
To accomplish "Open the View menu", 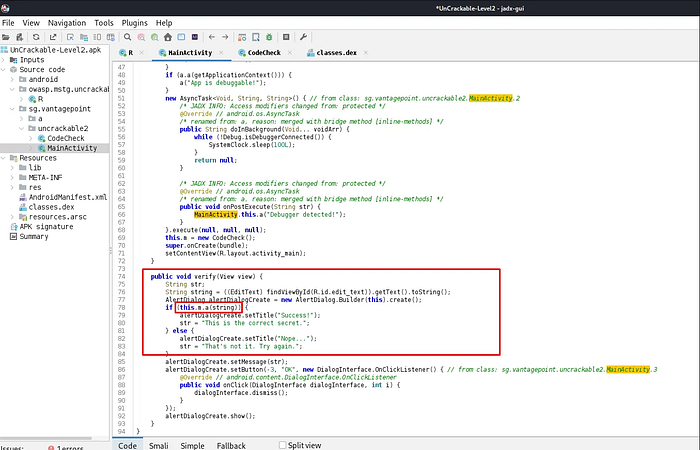I will [x=31, y=23].
